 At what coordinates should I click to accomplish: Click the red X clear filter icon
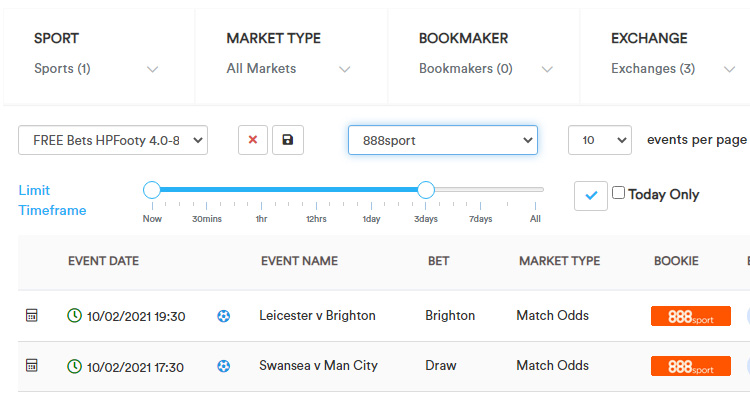tap(253, 140)
